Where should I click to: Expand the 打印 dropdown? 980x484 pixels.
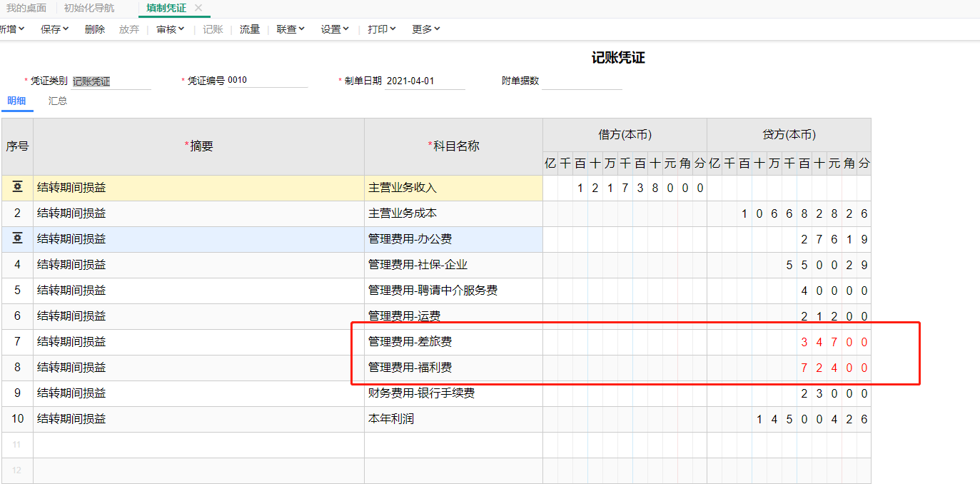tap(382, 29)
